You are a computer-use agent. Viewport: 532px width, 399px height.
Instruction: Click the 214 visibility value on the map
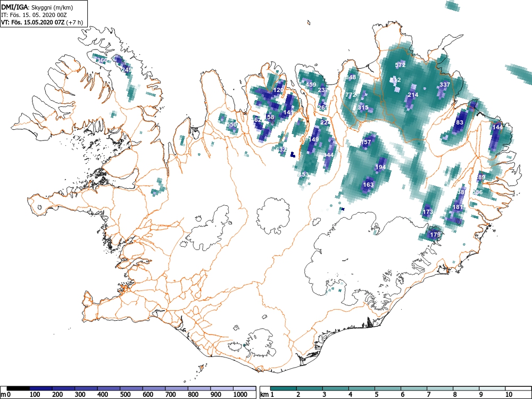pos(413,95)
